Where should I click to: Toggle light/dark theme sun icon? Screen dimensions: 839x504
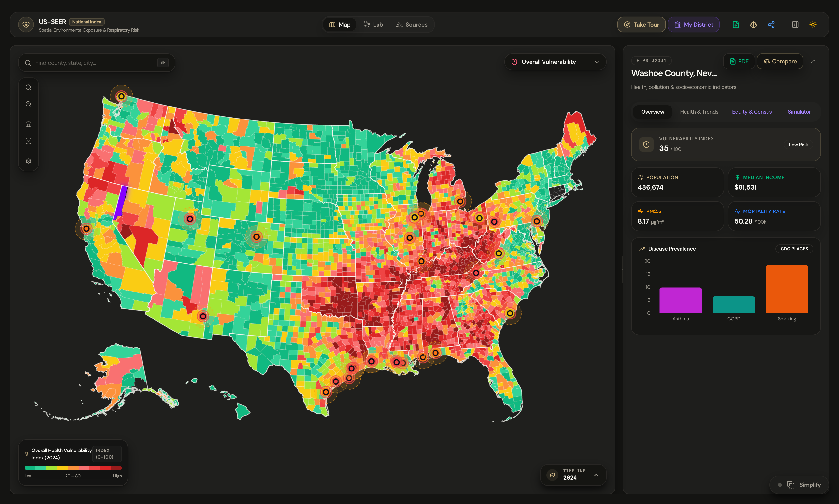click(x=813, y=25)
